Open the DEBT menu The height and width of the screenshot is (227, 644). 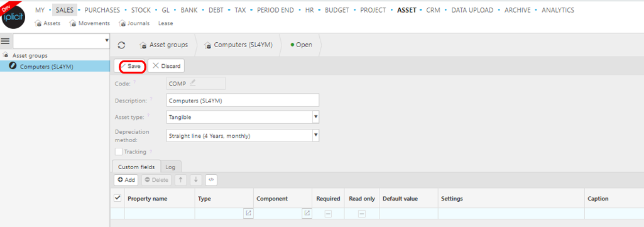(x=216, y=10)
